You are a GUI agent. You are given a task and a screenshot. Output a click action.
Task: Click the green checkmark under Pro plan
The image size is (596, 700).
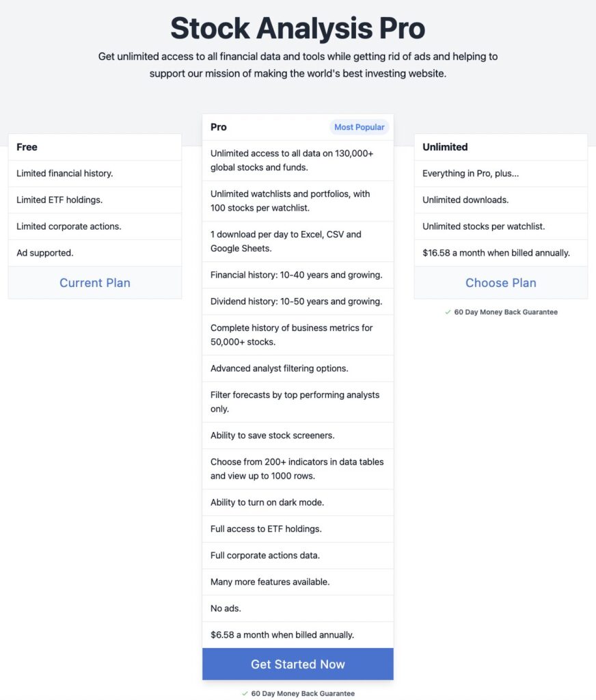click(x=245, y=693)
